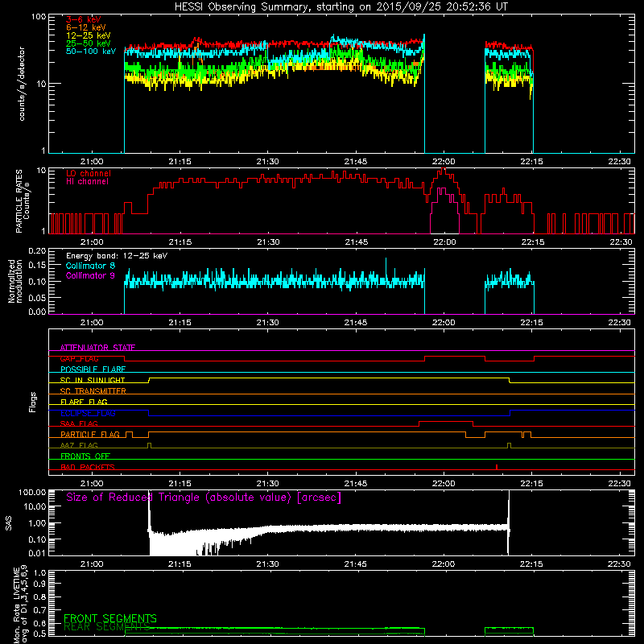Click the FRONTS_OFF flag label

[85, 456]
